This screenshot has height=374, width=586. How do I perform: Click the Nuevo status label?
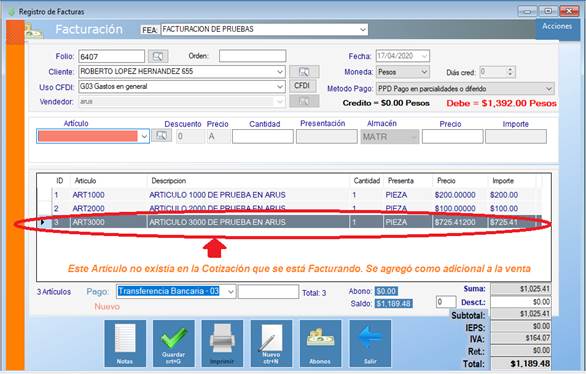[x=107, y=307]
